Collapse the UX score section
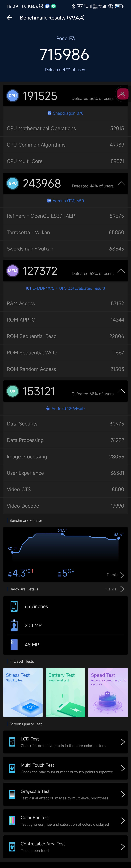This screenshot has width=131, height=868. point(121,391)
